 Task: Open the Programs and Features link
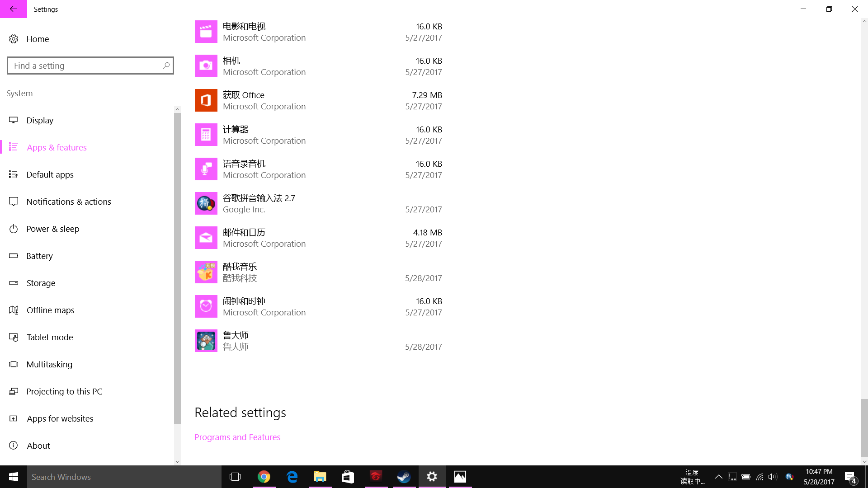237,437
